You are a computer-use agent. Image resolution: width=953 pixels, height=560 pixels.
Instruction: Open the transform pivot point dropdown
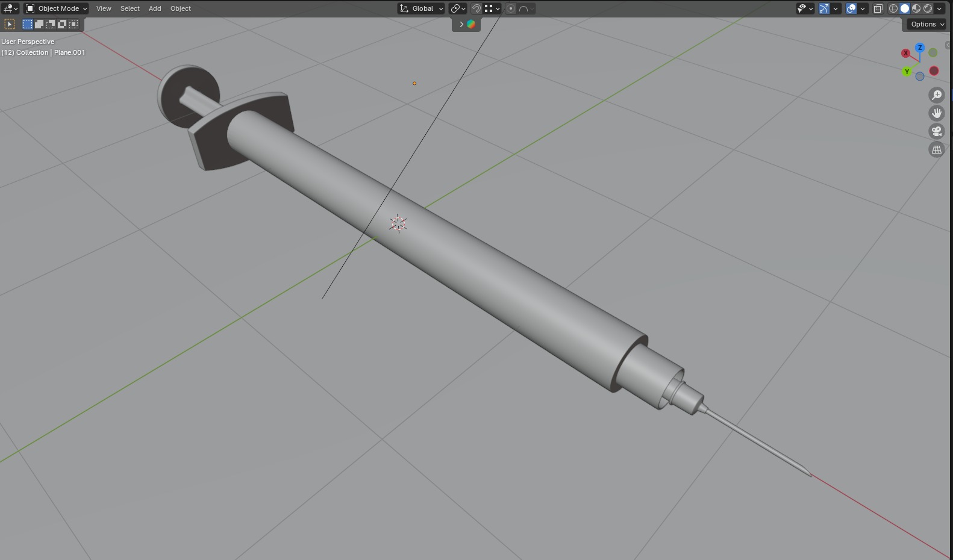[458, 8]
